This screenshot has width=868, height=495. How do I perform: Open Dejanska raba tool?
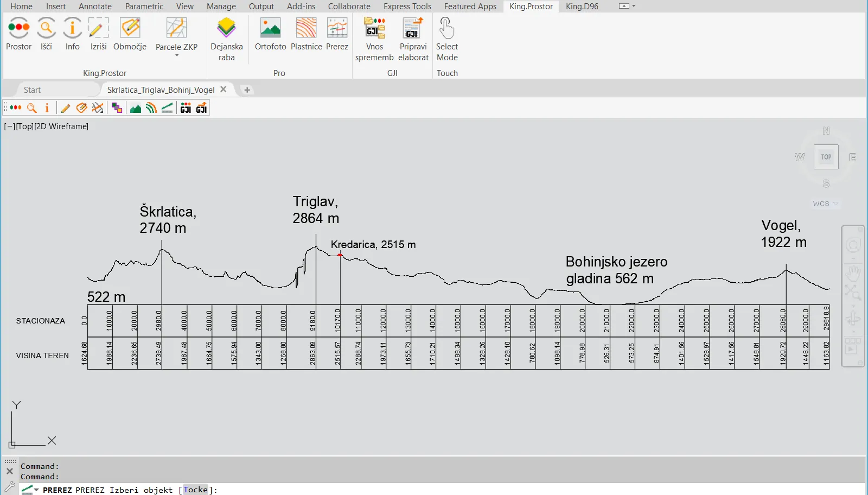click(x=226, y=39)
